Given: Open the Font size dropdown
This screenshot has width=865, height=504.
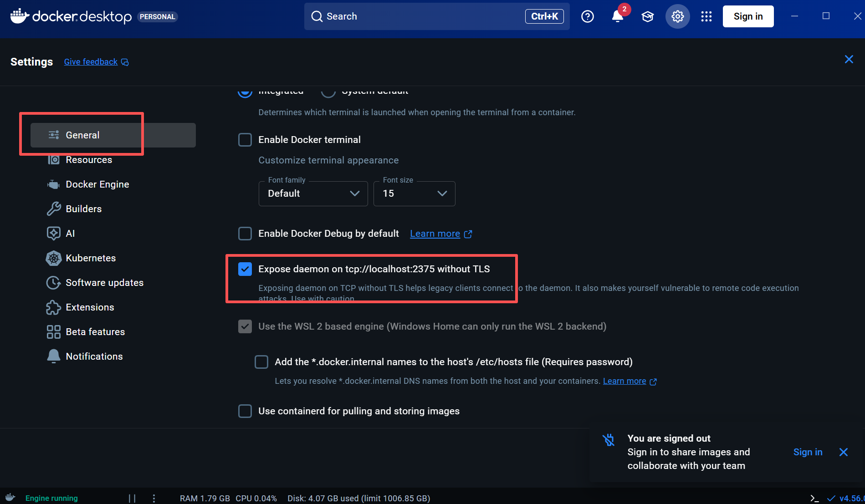Looking at the screenshot, I should (x=414, y=193).
